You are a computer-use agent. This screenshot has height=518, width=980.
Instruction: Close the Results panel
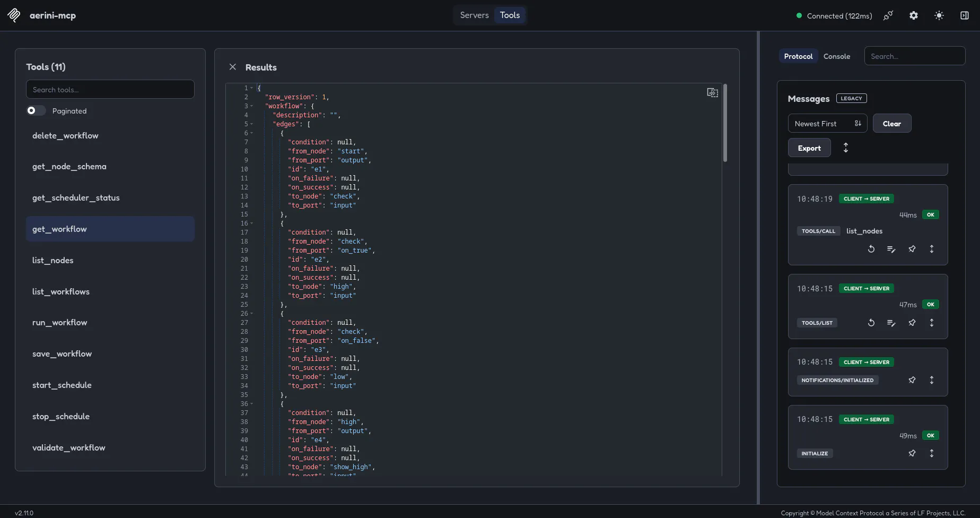(x=232, y=67)
